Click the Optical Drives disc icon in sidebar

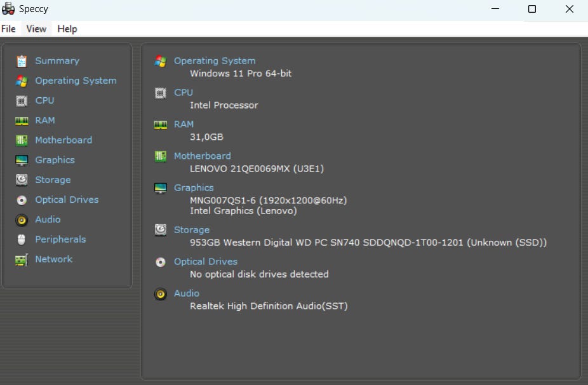pos(22,200)
